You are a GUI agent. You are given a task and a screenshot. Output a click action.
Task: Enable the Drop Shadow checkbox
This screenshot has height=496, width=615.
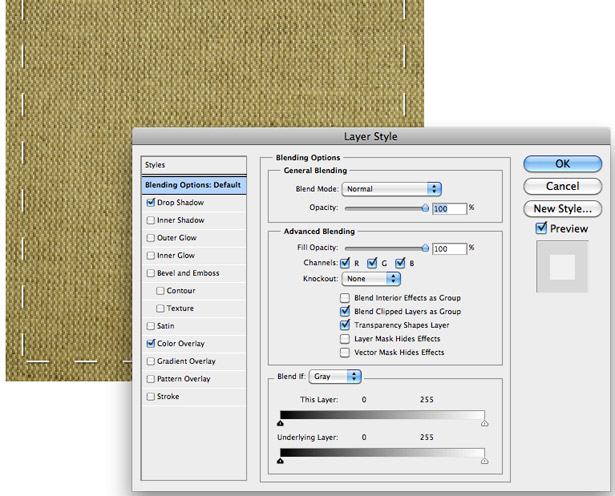[151, 203]
